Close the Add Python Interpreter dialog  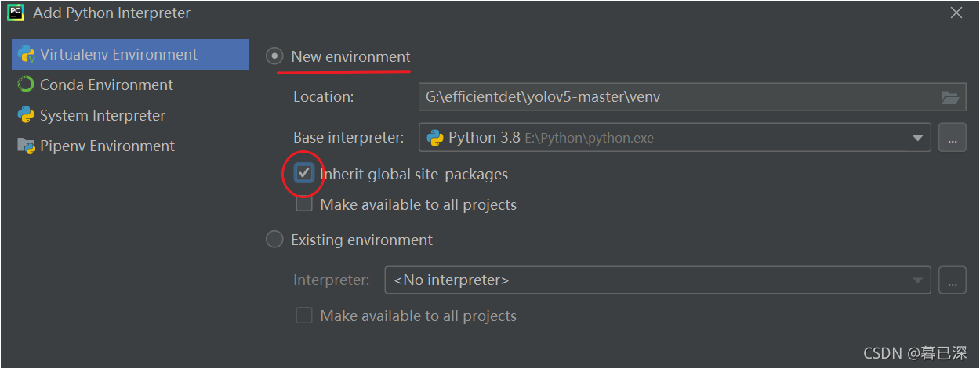[x=956, y=13]
